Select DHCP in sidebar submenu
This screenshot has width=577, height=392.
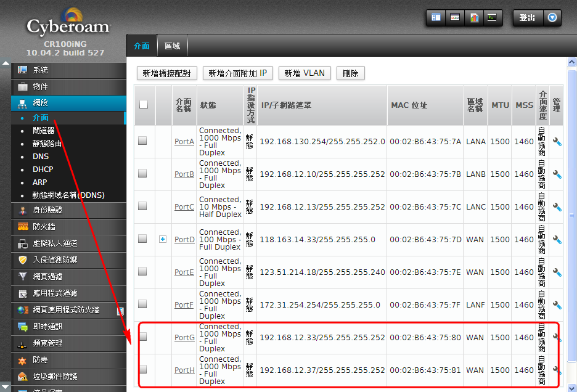tap(43, 169)
